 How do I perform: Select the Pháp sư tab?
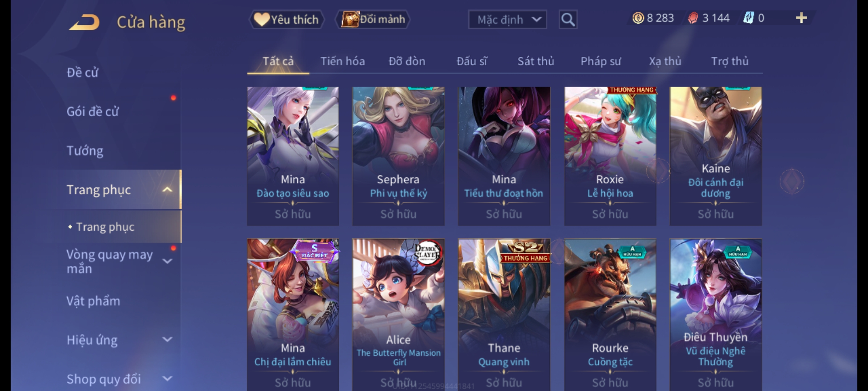(x=600, y=61)
